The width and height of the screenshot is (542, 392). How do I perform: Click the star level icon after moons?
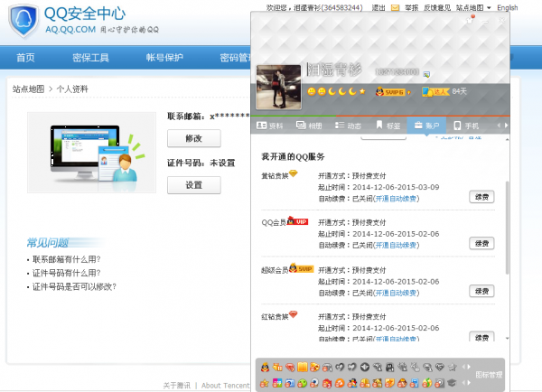coord(362,91)
